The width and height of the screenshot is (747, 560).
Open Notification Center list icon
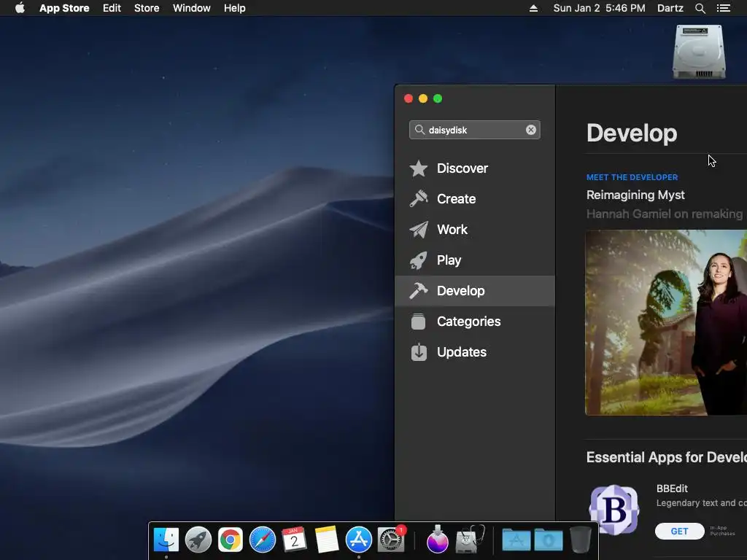coord(724,8)
